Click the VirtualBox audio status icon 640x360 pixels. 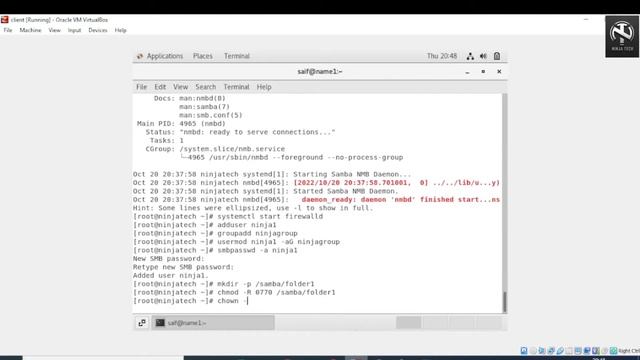[542, 351]
